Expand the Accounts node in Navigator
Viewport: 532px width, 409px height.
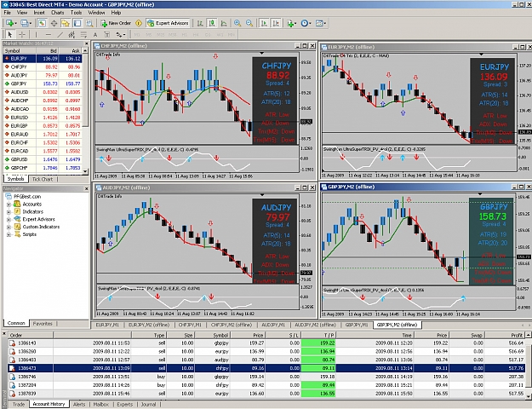[x=9, y=204]
